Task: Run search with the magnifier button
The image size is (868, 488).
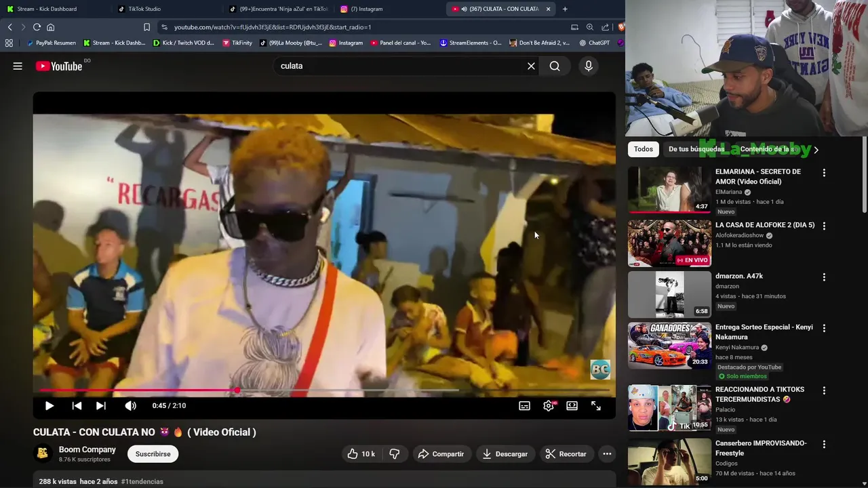Action: (555, 66)
